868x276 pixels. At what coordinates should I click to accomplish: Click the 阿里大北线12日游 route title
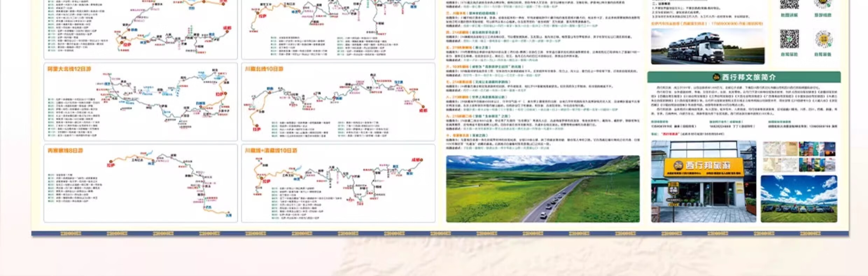pyautogui.click(x=69, y=69)
